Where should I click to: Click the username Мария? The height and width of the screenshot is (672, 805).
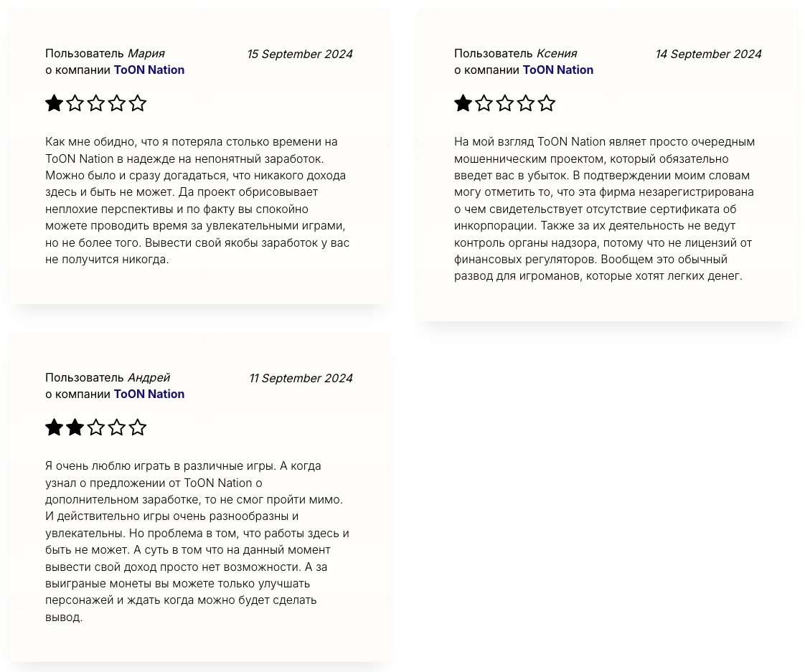click(146, 53)
